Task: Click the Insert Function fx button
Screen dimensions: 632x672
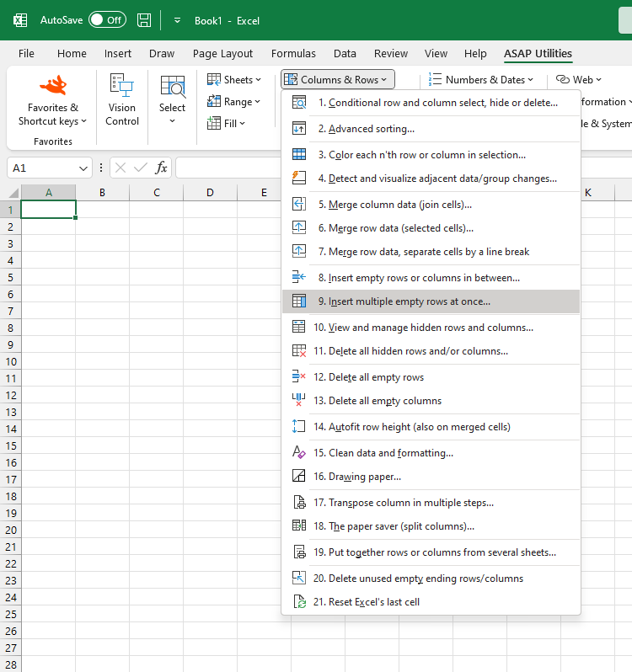Action: [x=161, y=168]
